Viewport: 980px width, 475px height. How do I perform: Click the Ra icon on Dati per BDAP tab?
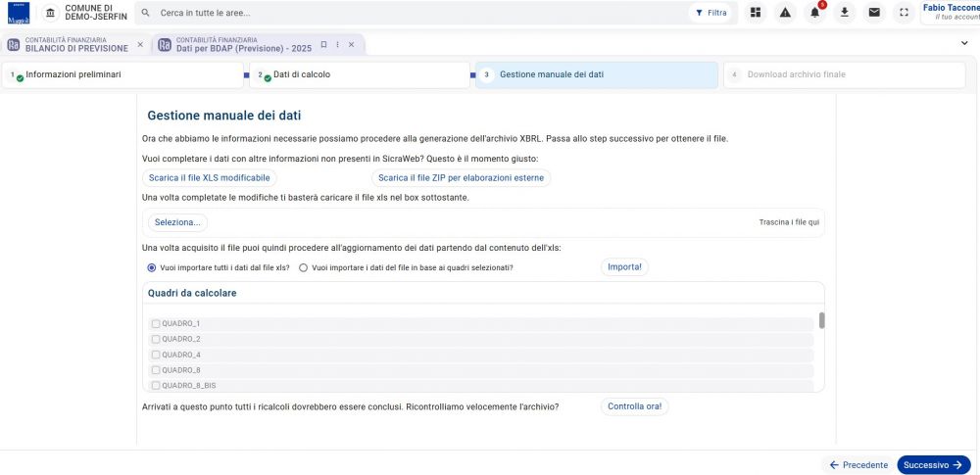(165, 44)
